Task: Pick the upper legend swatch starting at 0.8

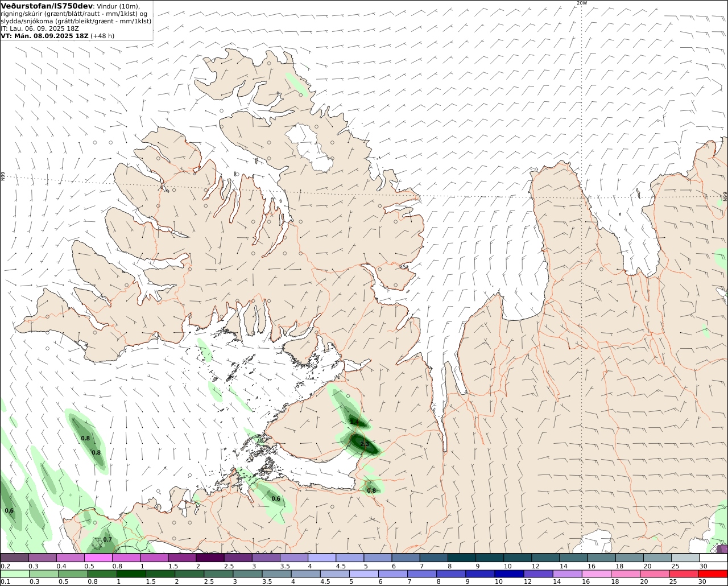Action: pos(126,558)
